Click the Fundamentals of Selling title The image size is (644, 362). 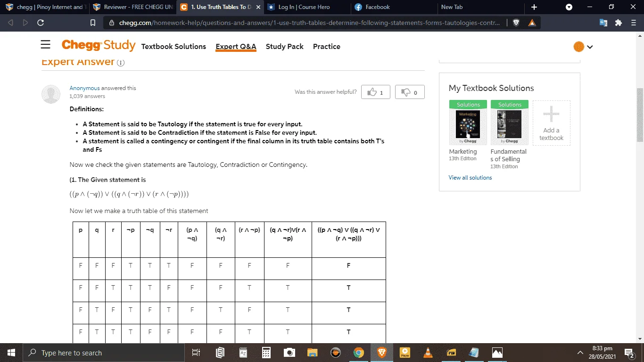point(508,156)
